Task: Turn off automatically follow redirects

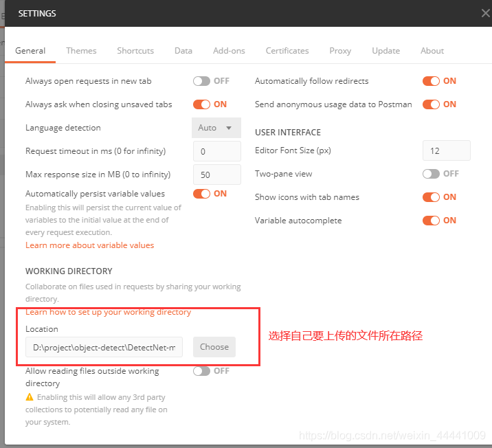Action: 431,81
